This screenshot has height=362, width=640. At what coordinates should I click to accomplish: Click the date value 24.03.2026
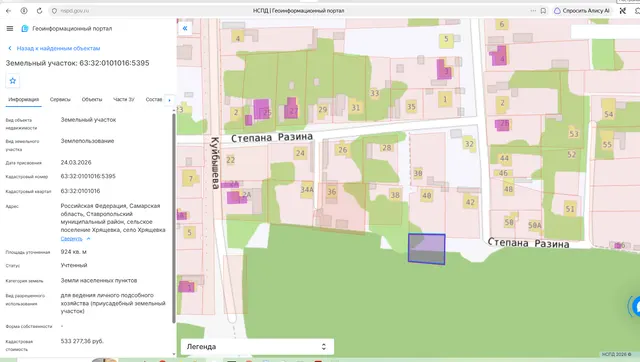pyautogui.click(x=76, y=162)
